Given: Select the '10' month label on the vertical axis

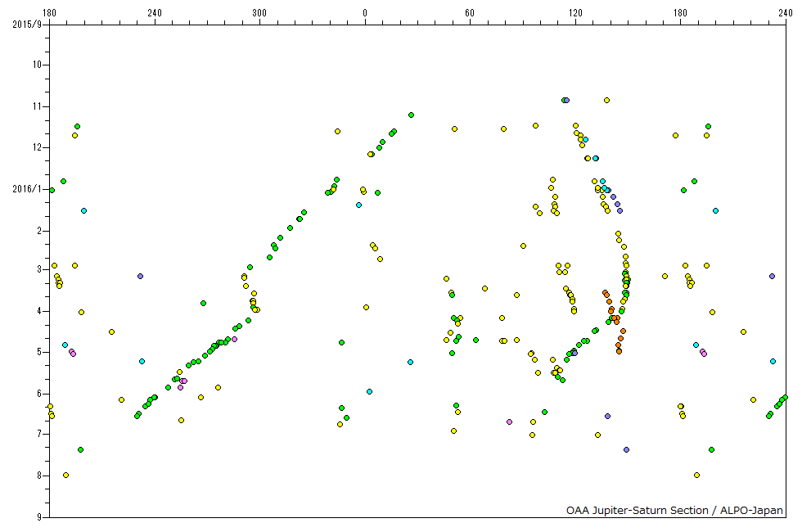Looking at the screenshot, I should [38, 65].
